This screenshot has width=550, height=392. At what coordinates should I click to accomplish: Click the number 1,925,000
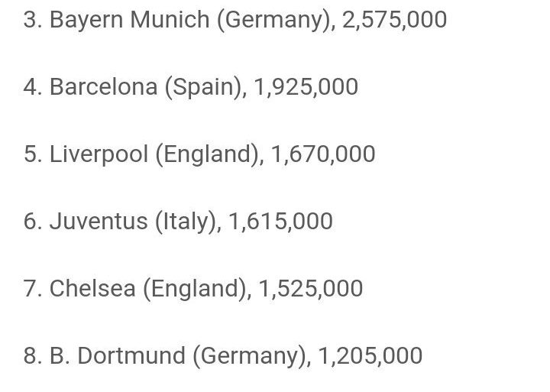(x=304, y=86)
